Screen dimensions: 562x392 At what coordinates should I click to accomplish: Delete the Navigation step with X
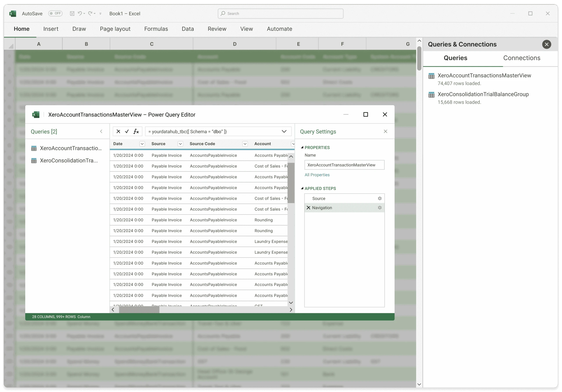point(308,208)
